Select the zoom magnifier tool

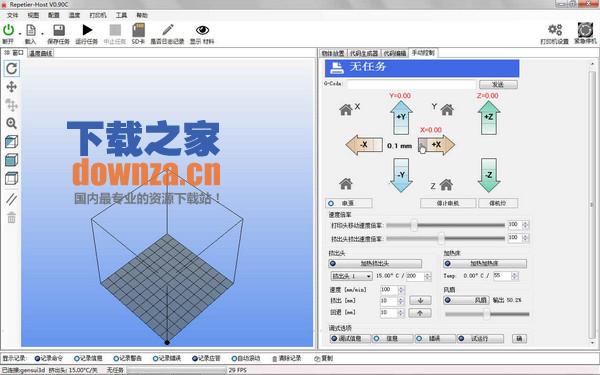coord(11,123)
